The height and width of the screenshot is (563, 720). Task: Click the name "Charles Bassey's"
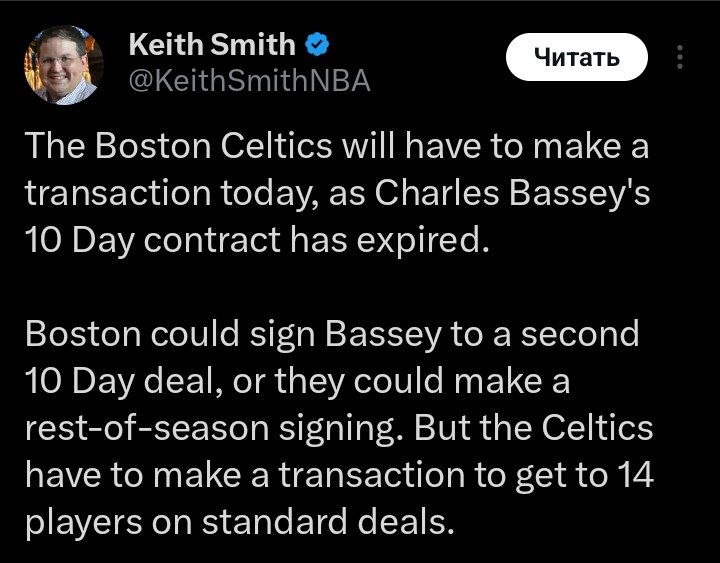(x=512, y=194)
